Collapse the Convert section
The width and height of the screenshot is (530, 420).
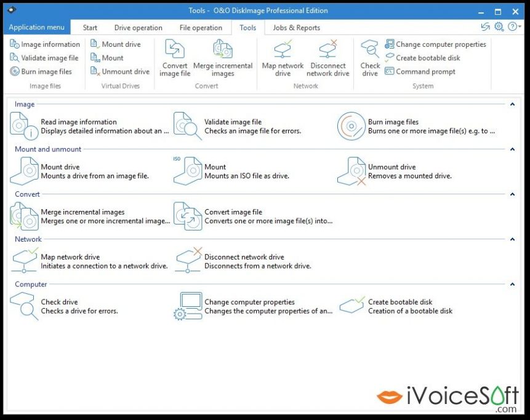pos(512,194)
